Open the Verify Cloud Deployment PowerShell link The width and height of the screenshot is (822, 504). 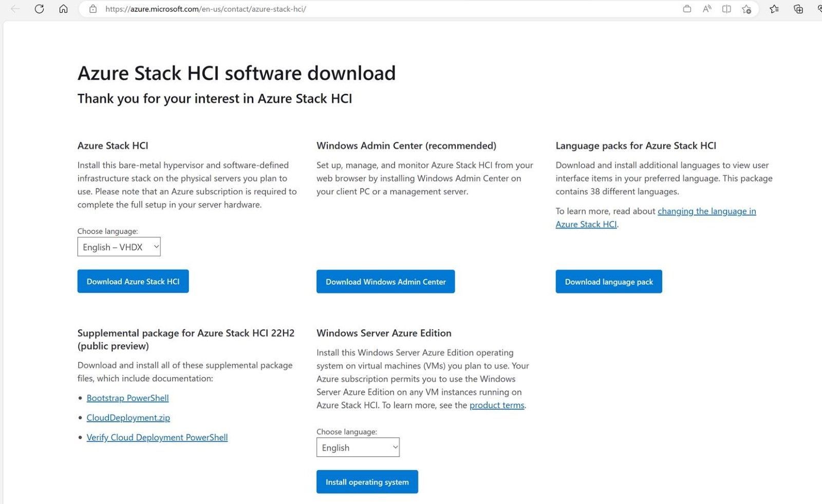tap(157, 438)
